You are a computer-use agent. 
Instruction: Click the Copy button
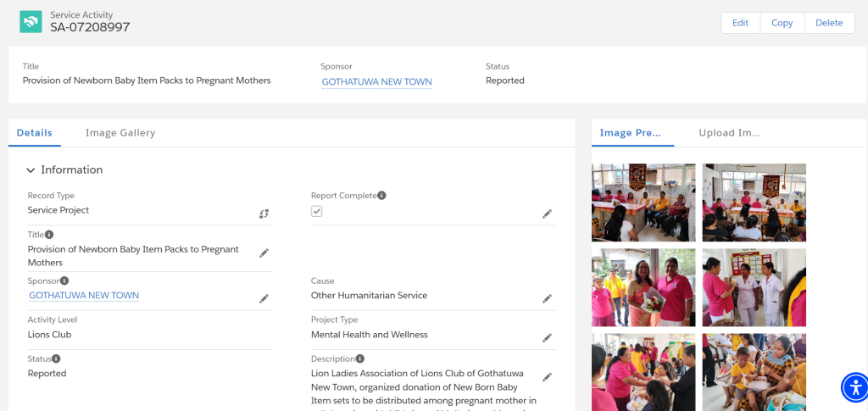(x=782, y=23)
